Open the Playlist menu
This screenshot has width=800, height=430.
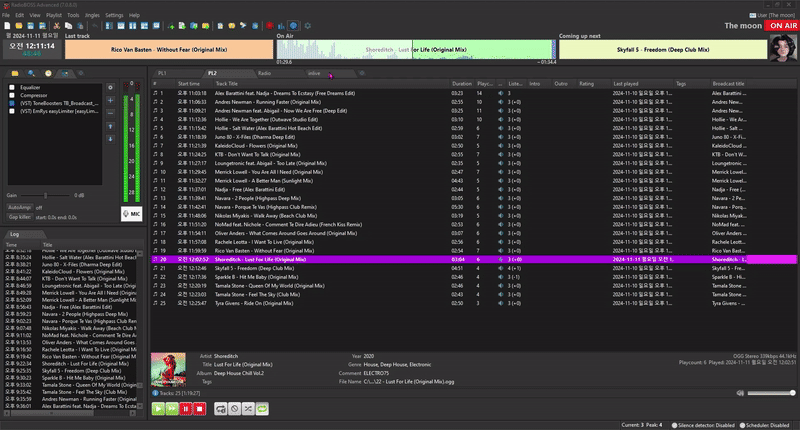[x=54, y=16]
